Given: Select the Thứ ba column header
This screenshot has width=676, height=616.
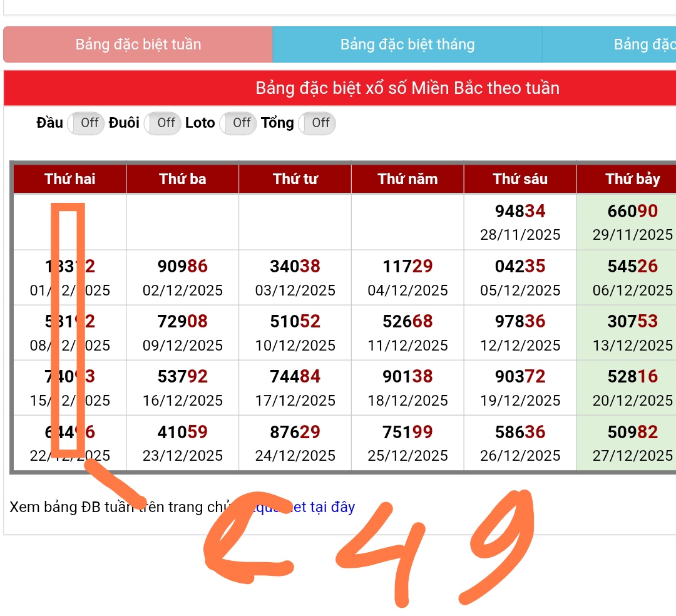Looking at the screenshot, I should coord(183,179).
